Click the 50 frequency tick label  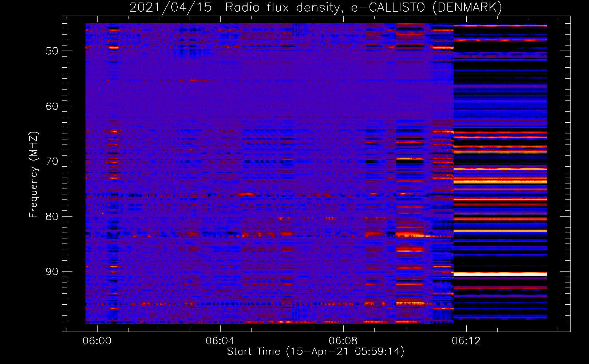52,51
